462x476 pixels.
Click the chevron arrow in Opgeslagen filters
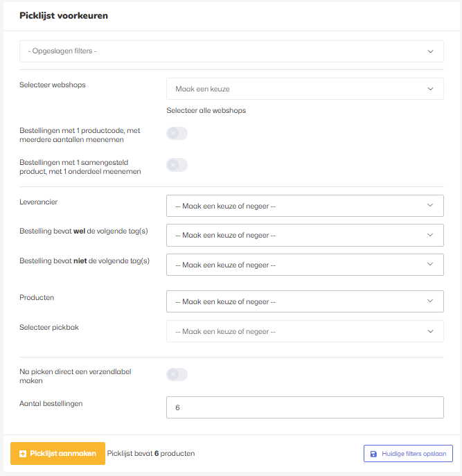tap(430, 51)
